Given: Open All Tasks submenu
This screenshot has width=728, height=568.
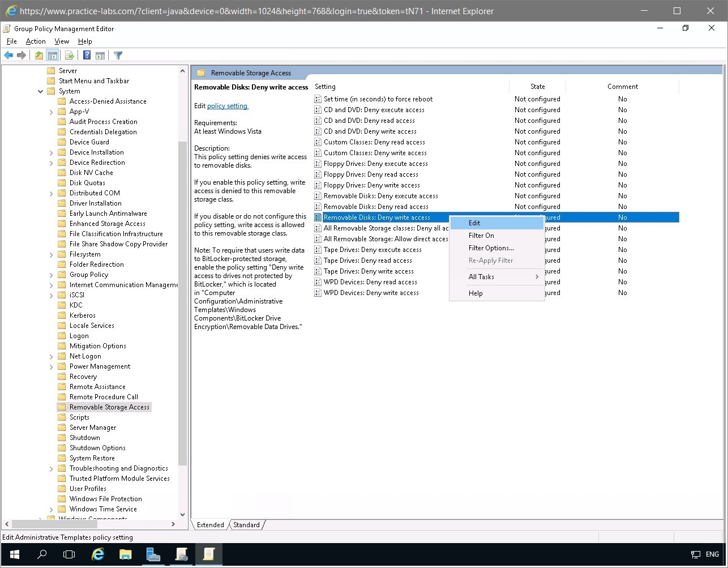Looking at the screenshot, I should coord(482,276).
